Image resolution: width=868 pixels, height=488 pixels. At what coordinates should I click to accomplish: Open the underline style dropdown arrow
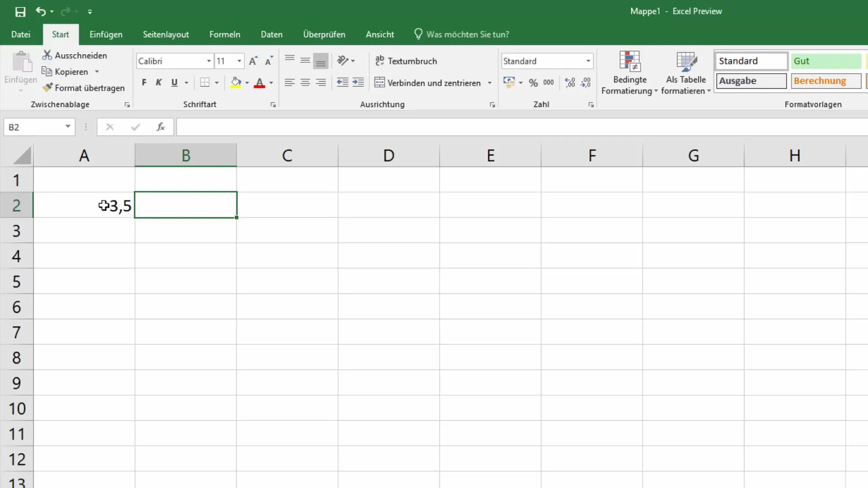coord(186,83)
